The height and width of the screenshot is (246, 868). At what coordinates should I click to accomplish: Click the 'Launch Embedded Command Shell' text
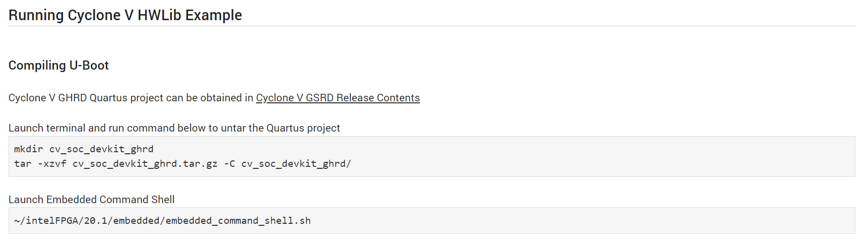pyautogui.click(x=91, y=200)
